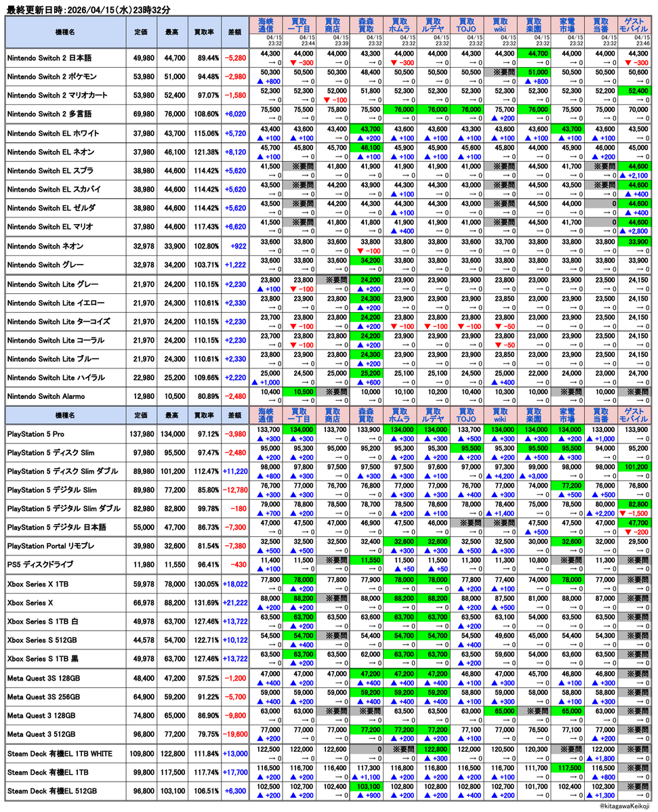658x812 pixels.
Task: Click the Nintendo Switch EL スプラ label
Action: click(50, 171)
